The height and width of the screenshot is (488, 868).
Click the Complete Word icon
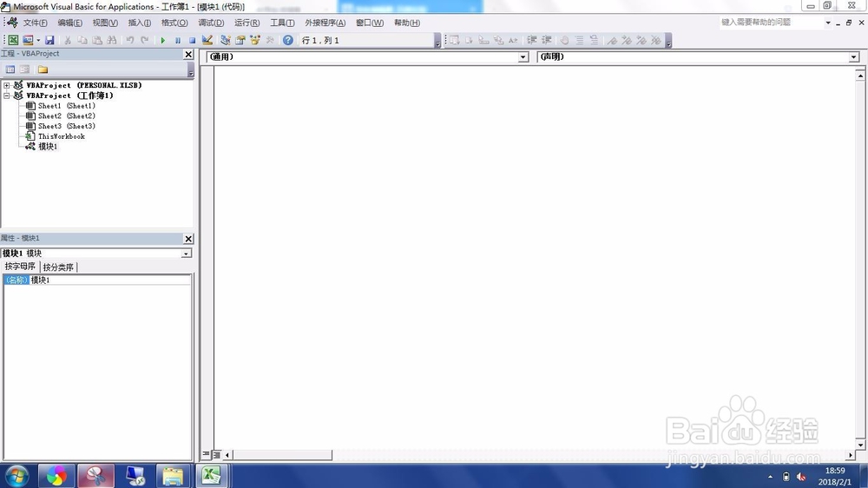click(513, 40)
